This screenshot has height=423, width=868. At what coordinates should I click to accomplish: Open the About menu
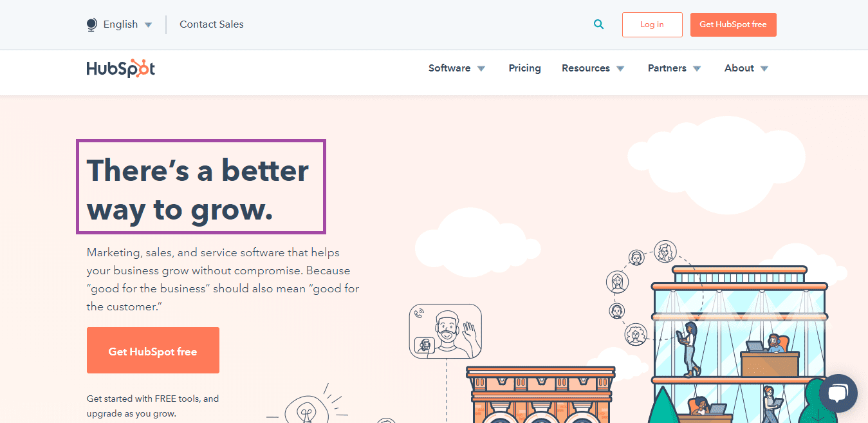click(739, 68)
